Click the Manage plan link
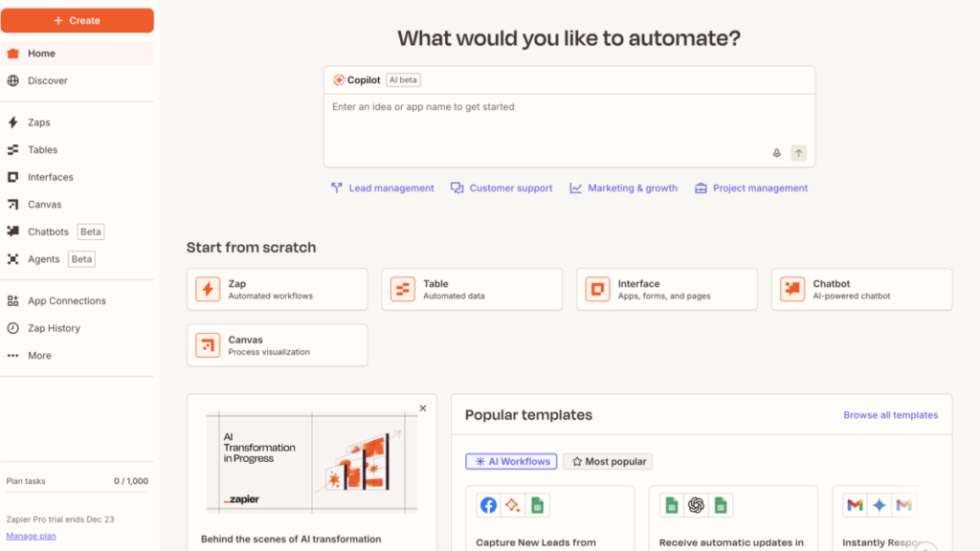Viewport: 980px width, 551px height. pos(31,536)
